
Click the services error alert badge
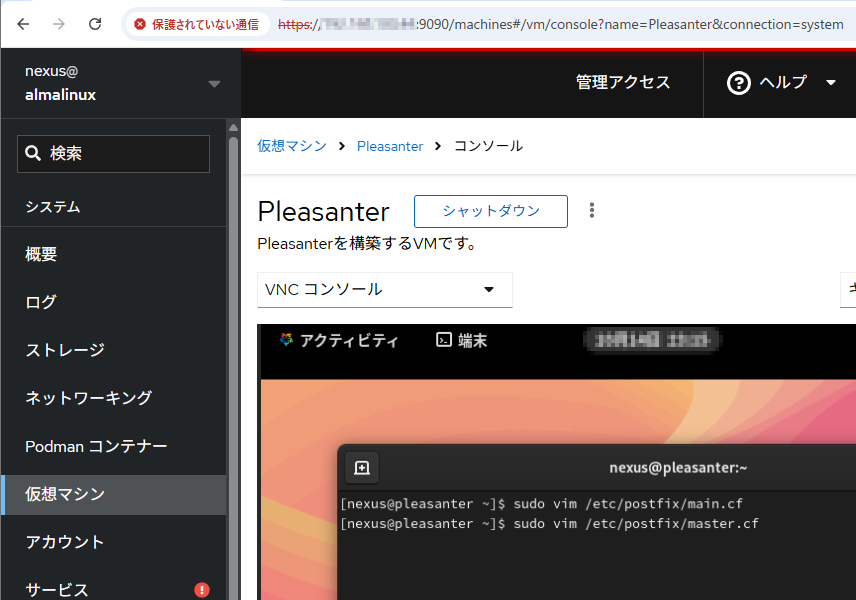[202, 589]
